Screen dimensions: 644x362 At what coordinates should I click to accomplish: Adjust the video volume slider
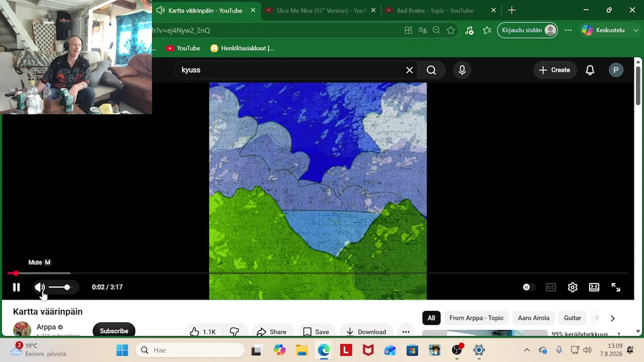click(x=60, y=287)
